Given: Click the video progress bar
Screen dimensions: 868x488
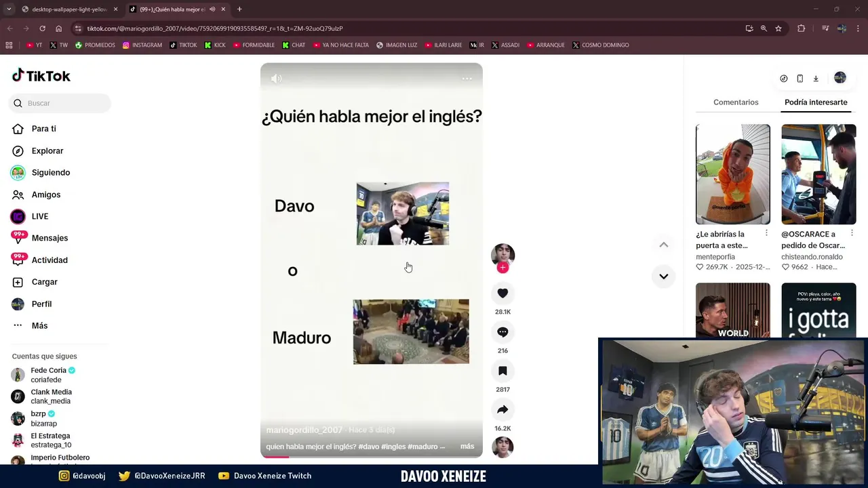Looking at the screenshot, I should tap(372, 457).
